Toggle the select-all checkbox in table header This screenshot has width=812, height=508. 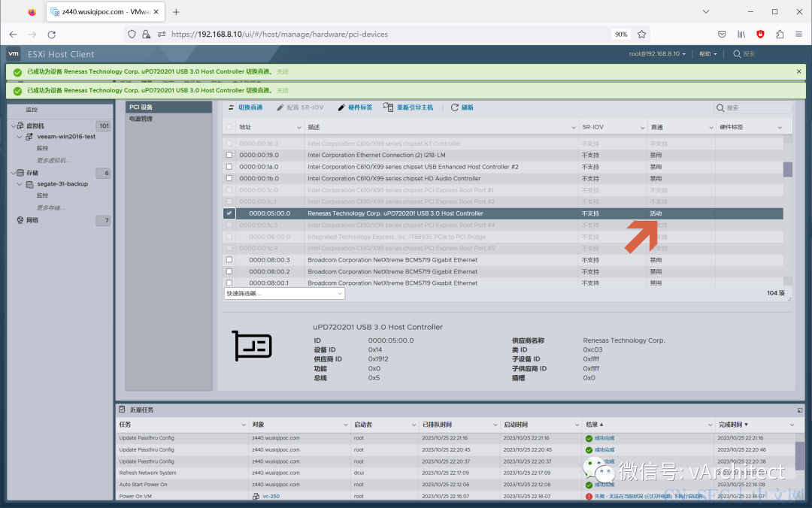pos(229,127)
